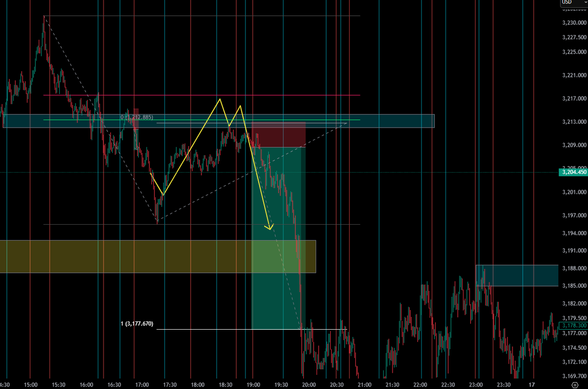Click the 18:00 time axis label
The image size is (588, 389).
click(197, 385)
